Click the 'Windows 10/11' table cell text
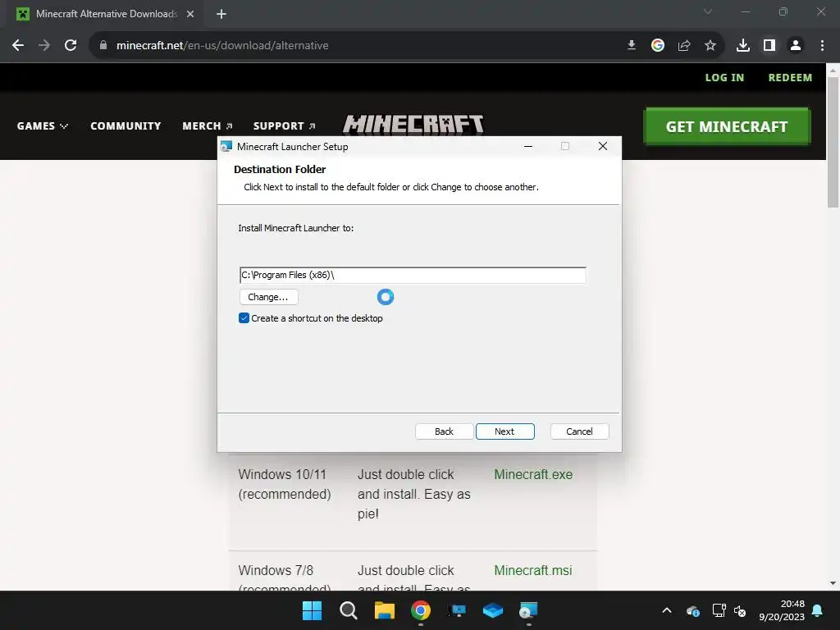 [x=282, y=475]
